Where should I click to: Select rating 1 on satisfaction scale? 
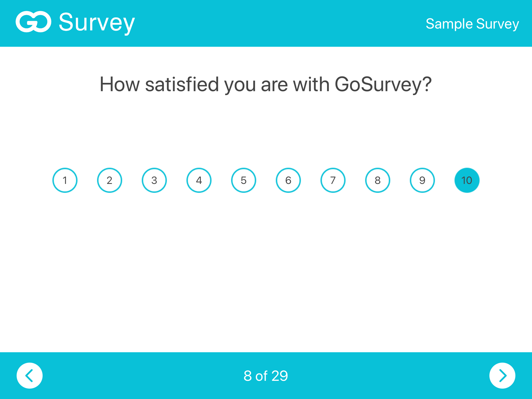pyautogui.click(x=65, y=180)
